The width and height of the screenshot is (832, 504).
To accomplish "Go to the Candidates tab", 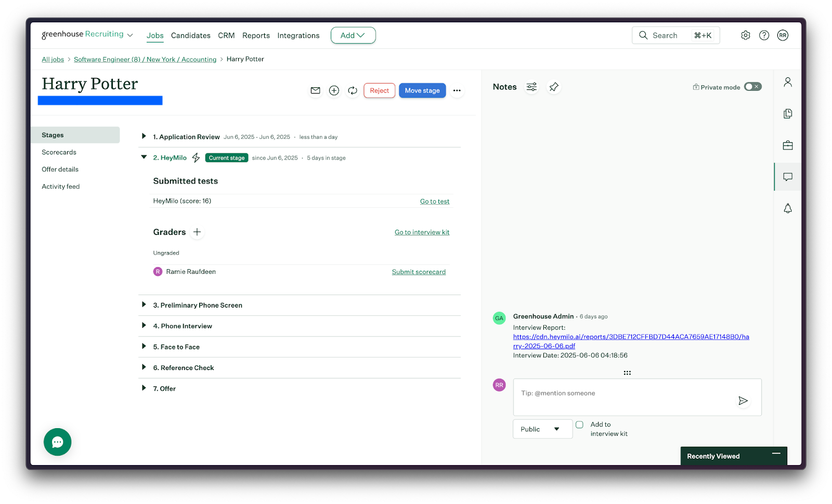I will pos(190,35).
